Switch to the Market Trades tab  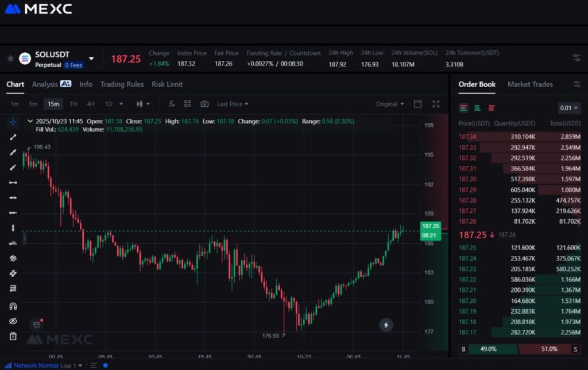[x=529, y=84]
